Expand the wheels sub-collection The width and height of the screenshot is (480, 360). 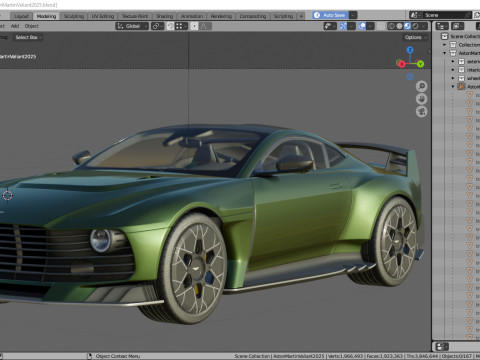click(x=453, y=78)
